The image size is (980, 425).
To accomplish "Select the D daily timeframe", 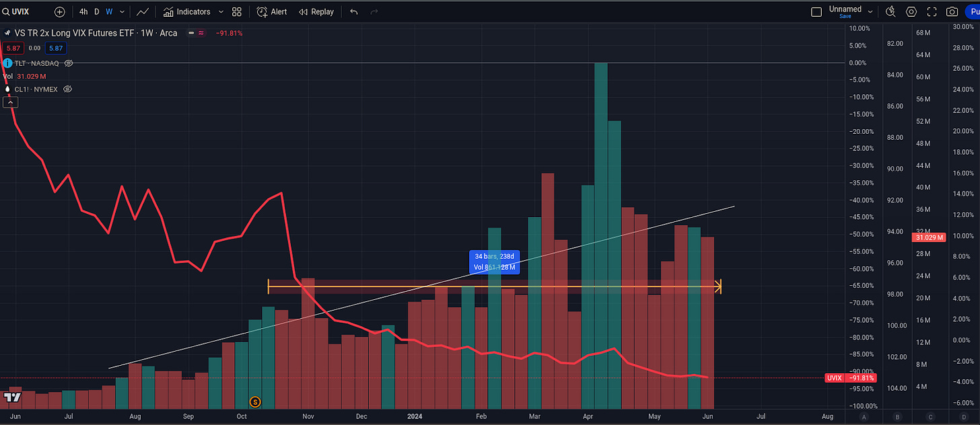I will click(97, 11).
